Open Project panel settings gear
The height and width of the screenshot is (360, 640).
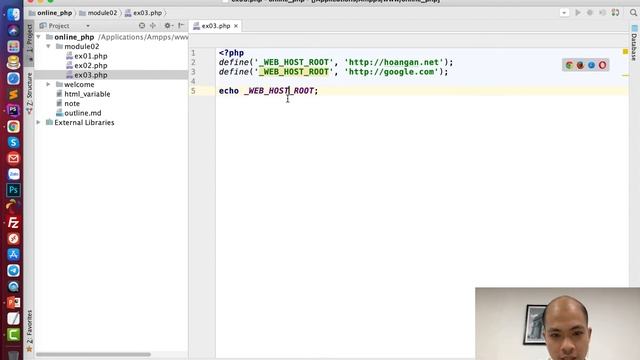point(168,26)
